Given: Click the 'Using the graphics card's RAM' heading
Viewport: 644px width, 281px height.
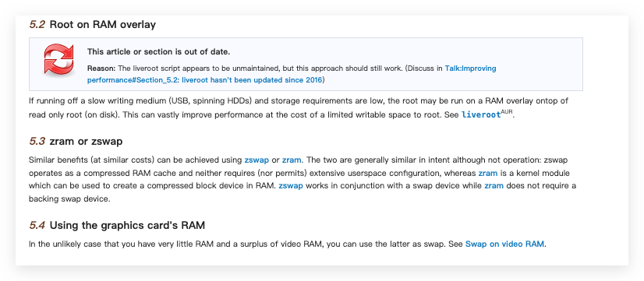Looking at the screenshot, I should [127, 225].
